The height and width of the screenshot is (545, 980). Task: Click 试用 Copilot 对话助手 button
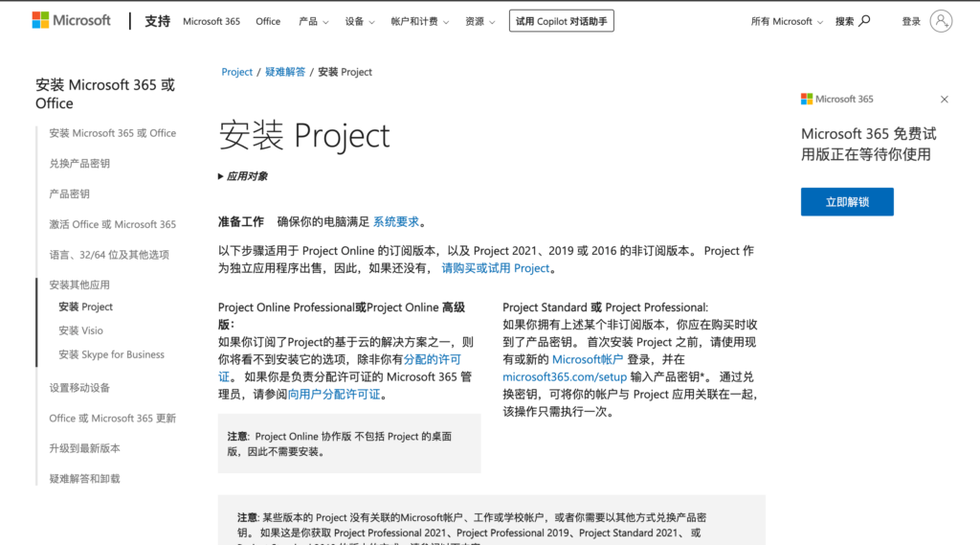[561, 21]
